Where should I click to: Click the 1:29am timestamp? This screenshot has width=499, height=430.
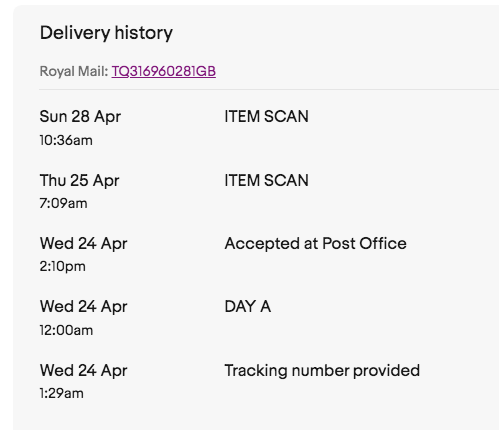61,394
